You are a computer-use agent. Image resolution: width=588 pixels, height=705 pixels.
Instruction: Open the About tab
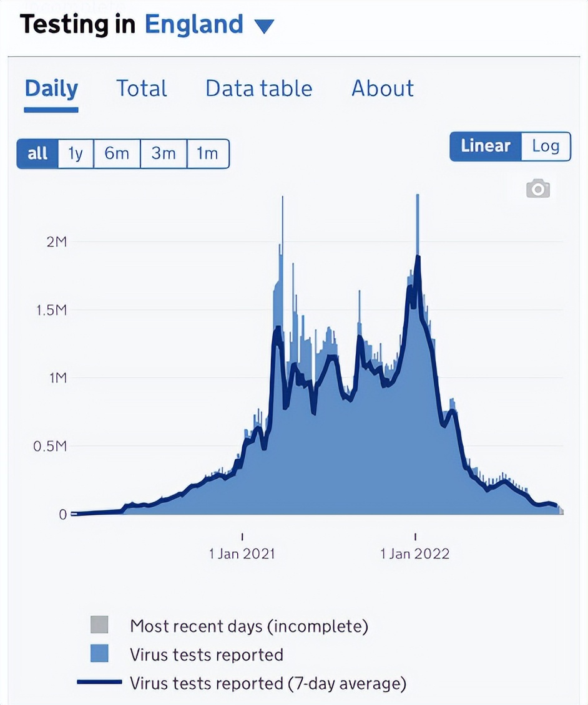click(x=382, y=89)
